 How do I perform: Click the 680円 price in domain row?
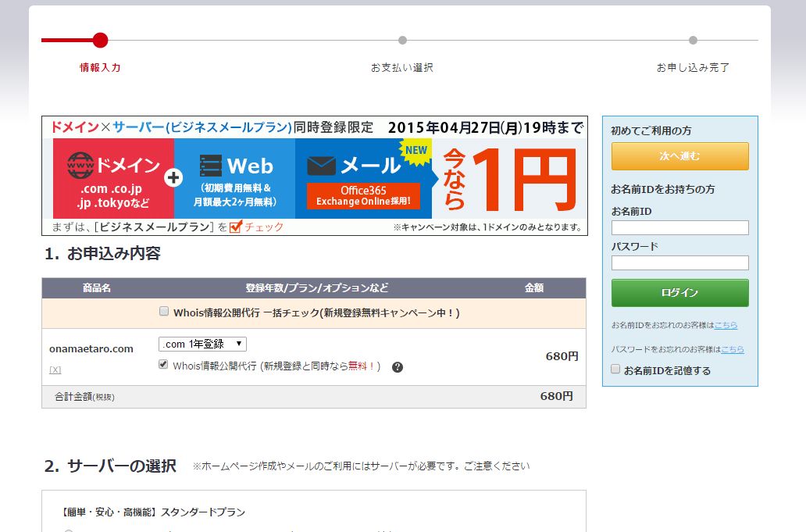pyautogui.click(x=562, y=356)
